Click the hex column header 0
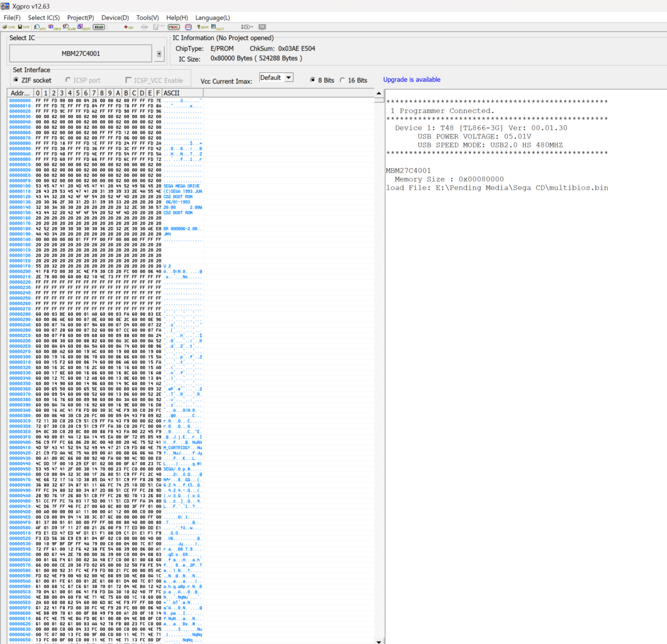Viewport: 667px width, 644px height. tap(38, 93)
